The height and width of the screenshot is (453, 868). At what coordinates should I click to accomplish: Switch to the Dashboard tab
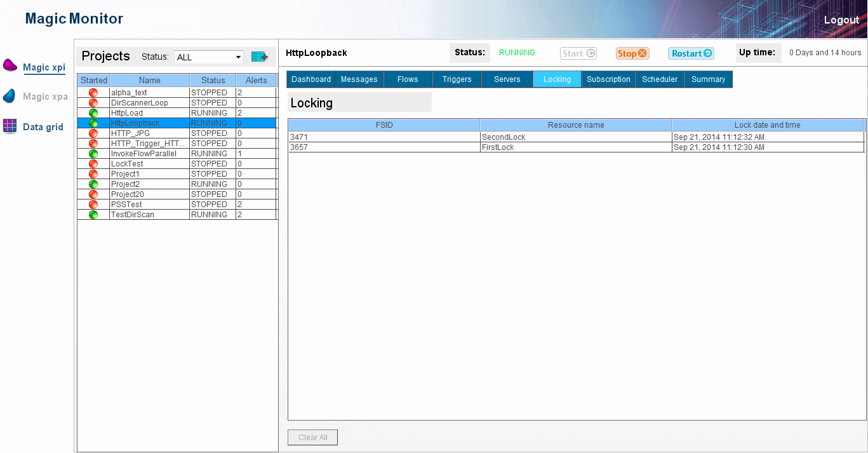point(311,79)
